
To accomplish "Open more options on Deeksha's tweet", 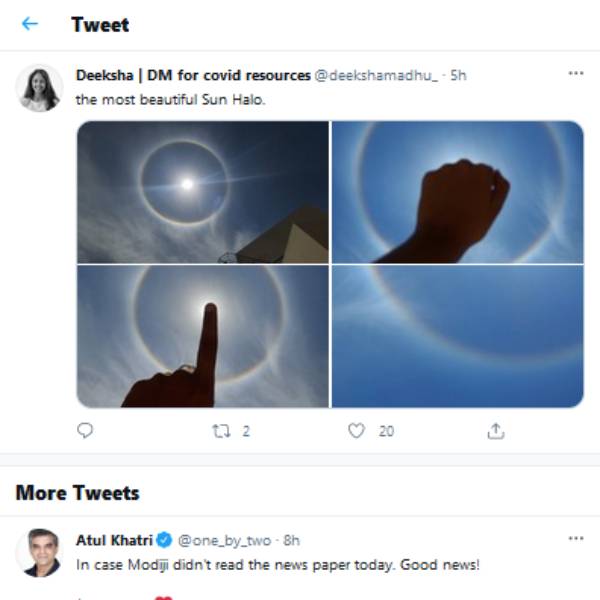I will (575, 74).
